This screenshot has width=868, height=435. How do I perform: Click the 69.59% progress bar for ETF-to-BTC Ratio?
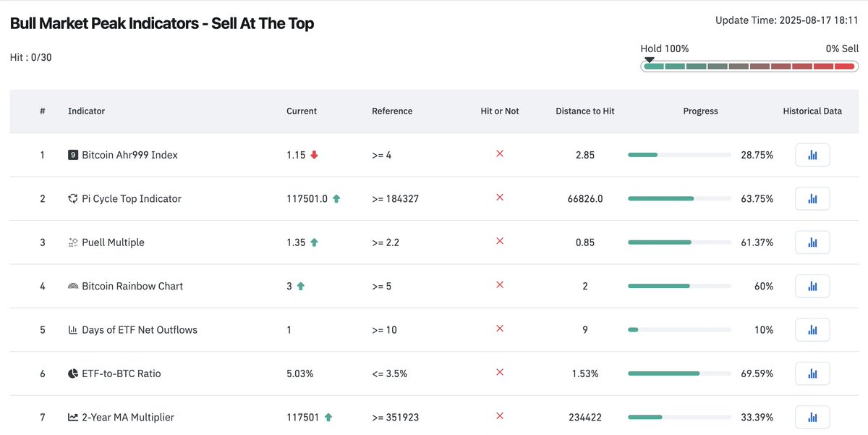click(679, 373)
